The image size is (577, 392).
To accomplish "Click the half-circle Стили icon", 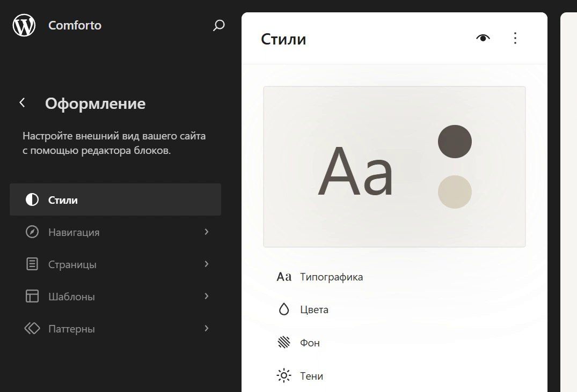I will pos(32,199).
